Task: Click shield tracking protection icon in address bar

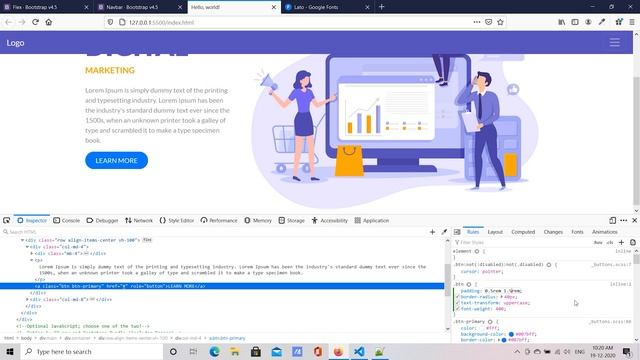Action: (x=110, y=22)
